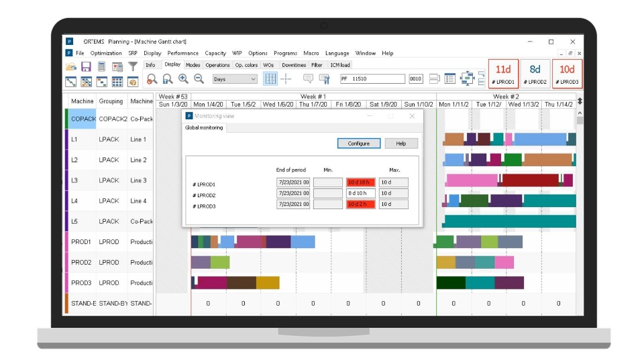Open the Language menu
This screenshot has width=644, height=362.
coord(337,53)
